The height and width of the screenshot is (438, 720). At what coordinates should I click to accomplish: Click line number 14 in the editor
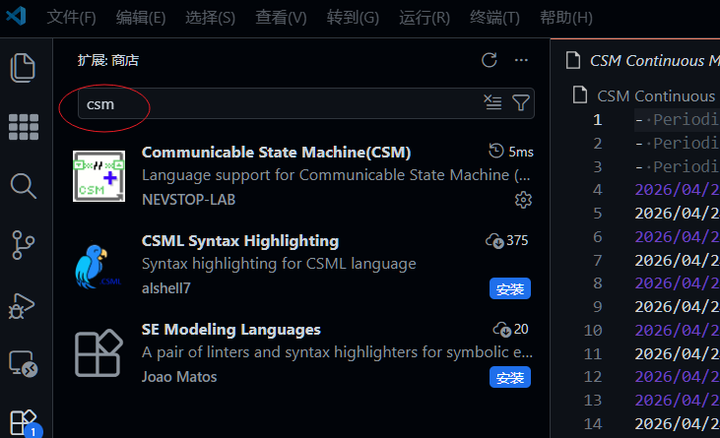592,423
